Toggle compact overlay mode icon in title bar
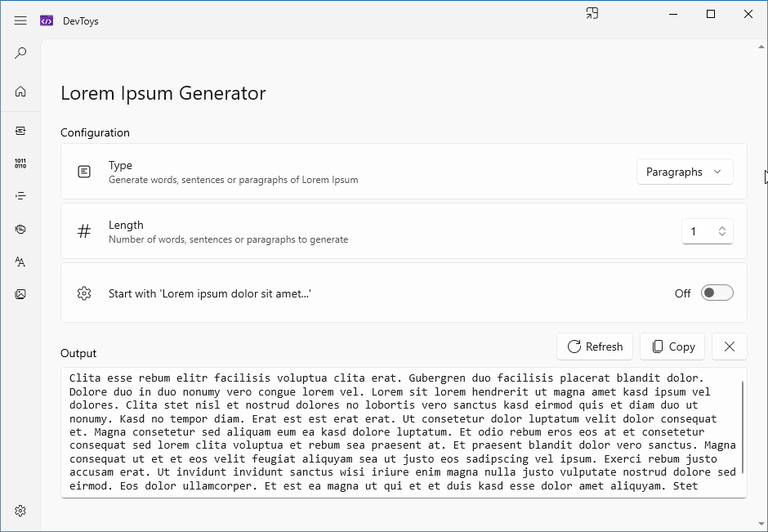This screenshot has width=768, height=532. coord(592,14)
